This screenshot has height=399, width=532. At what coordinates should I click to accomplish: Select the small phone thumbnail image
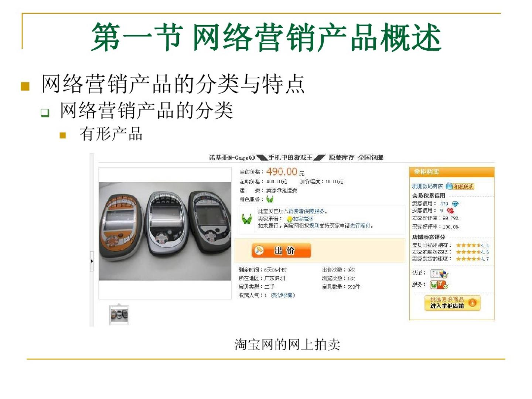point(119,315)
